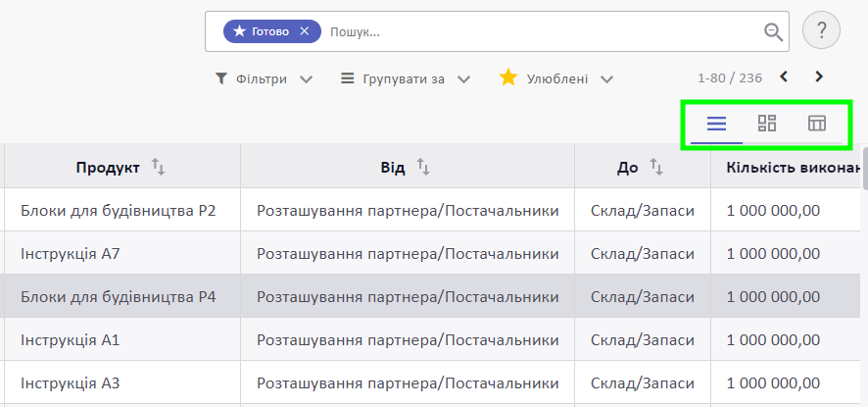The height and width of the screenshot is (407, 868).
Task: Open the Улюблені favorites dropdown
Action: click(556, 78)
